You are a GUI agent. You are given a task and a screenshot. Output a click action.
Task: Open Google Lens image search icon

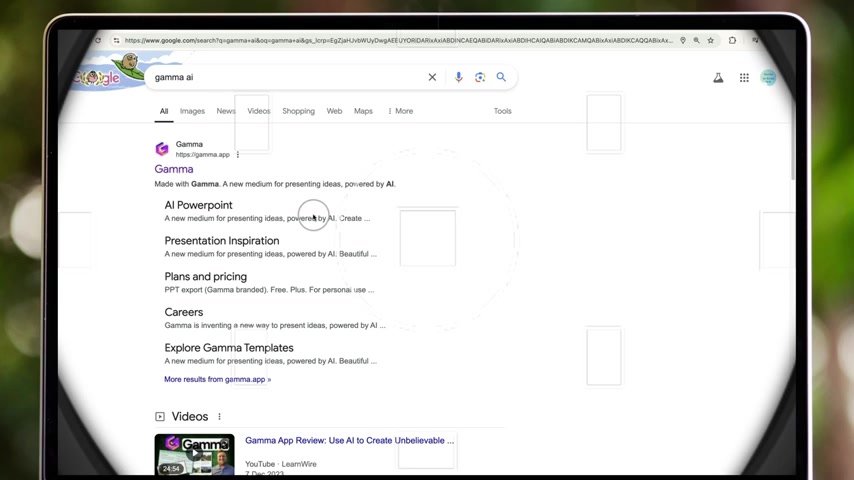click(x=480, y=77)
